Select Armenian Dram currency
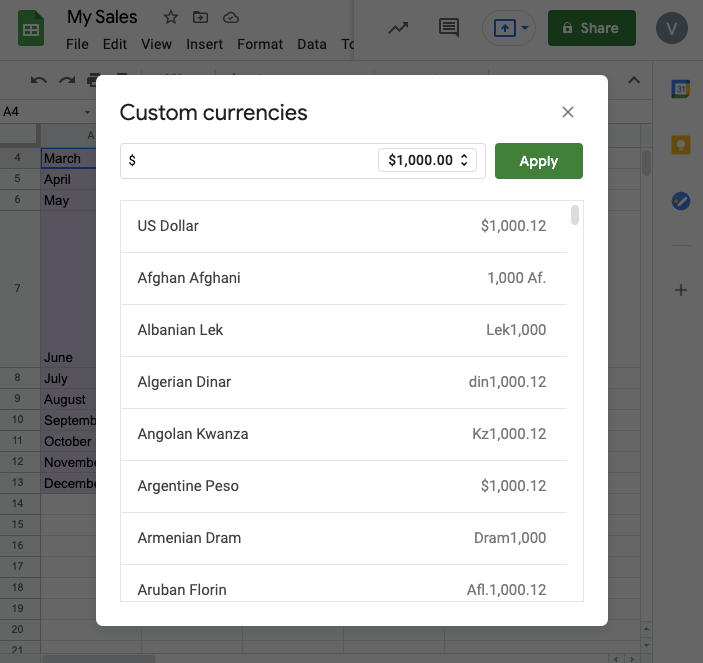Image resolution: width=703 pixels, height=663 pixels. click(343, 538)
